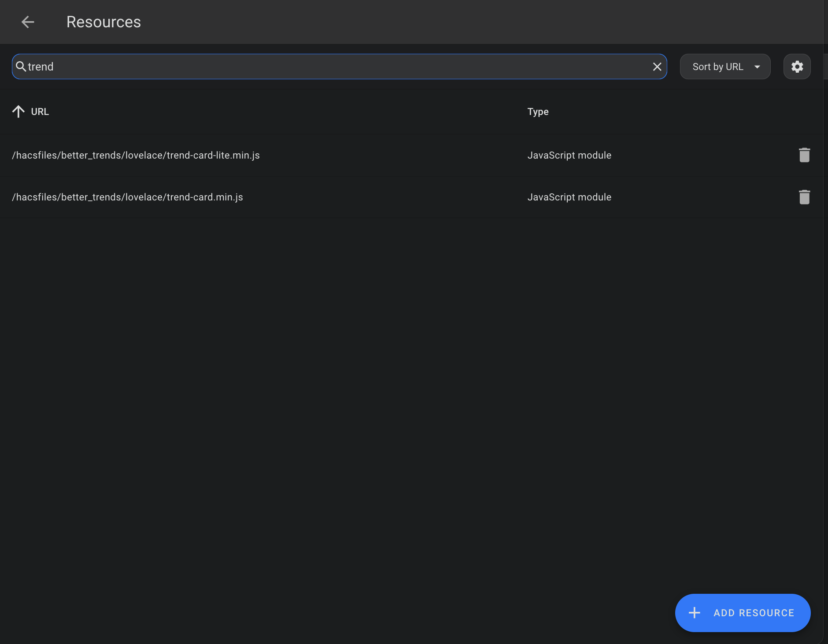Image resolution: width=828 pixels, height=644 pixels.
Task: Open table settings gear icon
Action: pyautogui.click(x=797, y=67)
